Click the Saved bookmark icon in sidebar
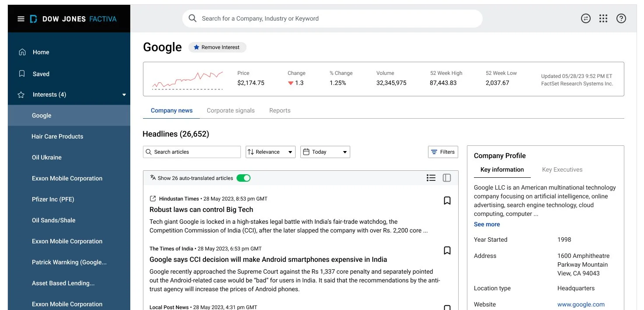Image resolution: width=644 pixels, height=310 pixels. 22,74
